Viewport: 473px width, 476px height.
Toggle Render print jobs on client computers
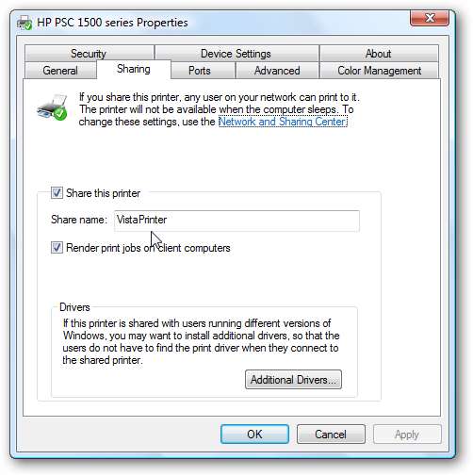(x=57, y=248)
